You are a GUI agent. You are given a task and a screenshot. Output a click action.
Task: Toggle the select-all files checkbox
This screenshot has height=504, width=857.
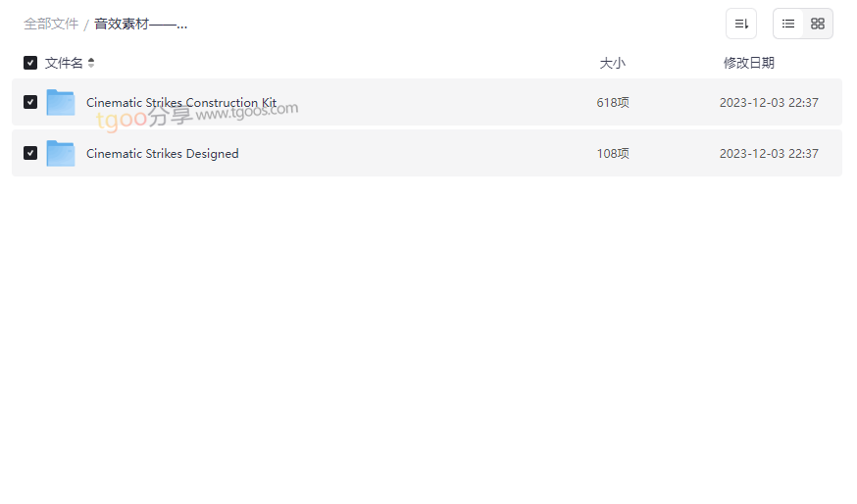[30, 63]
